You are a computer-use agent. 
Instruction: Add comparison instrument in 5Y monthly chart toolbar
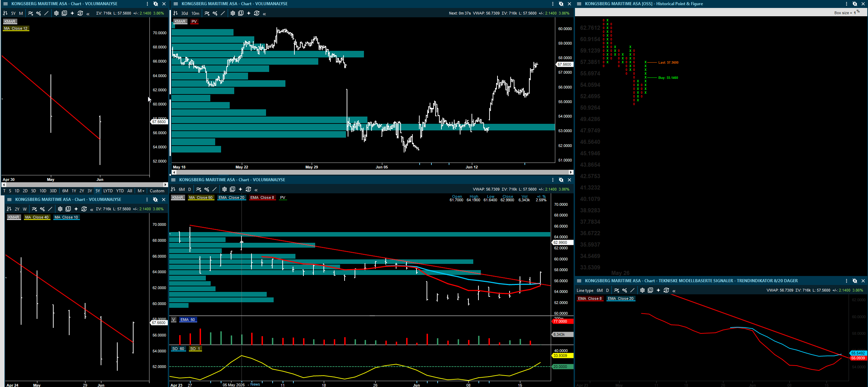38,13
